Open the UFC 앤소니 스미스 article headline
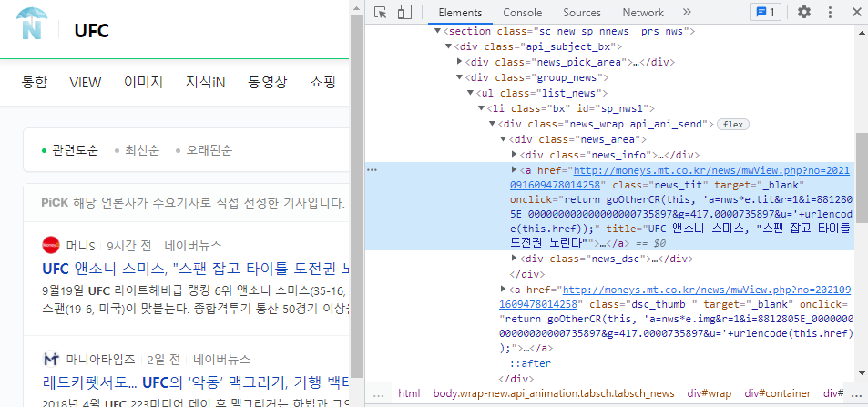This screenshot has width=868, height=407. coord(196,270)
